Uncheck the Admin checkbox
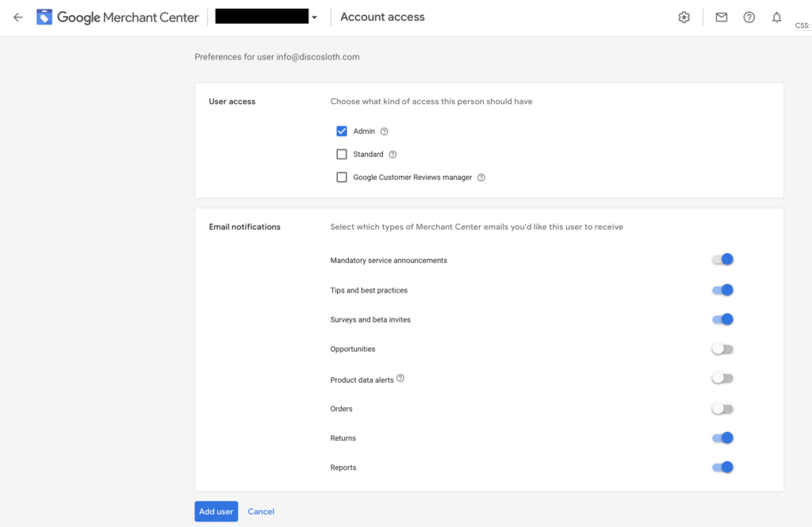 pos(342,131)
